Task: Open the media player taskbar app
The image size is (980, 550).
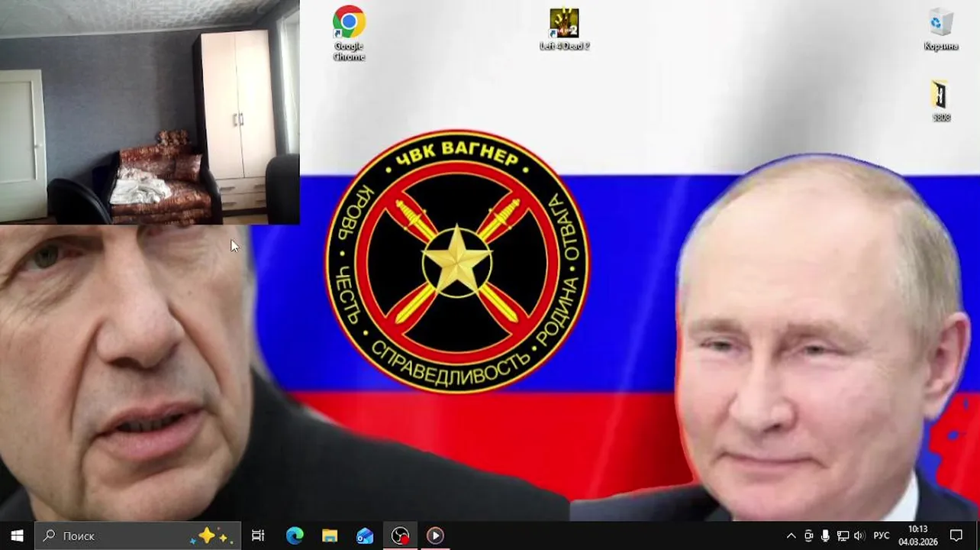Action: [435, 535]
